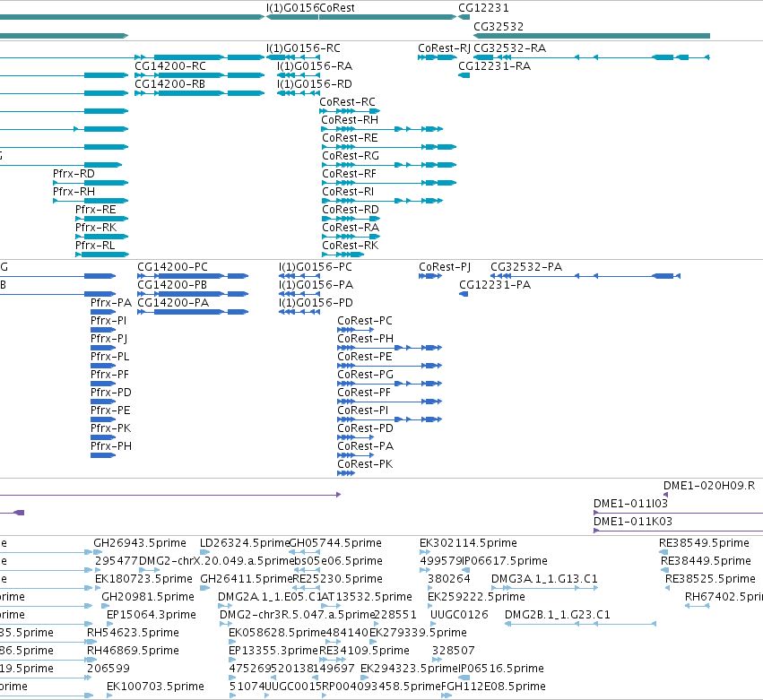
Task: Click the DME1-020H09.R feature
Action: click(x=665, y=496)
